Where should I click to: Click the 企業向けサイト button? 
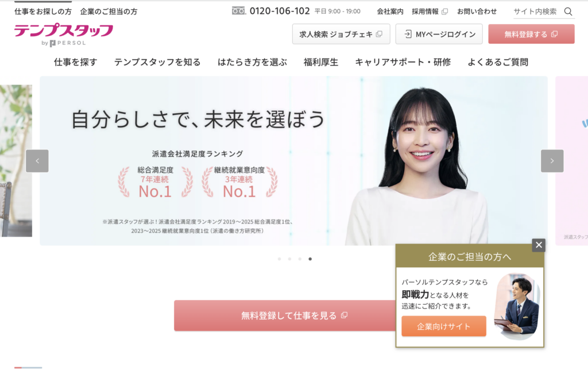click(x=444, y=326)
